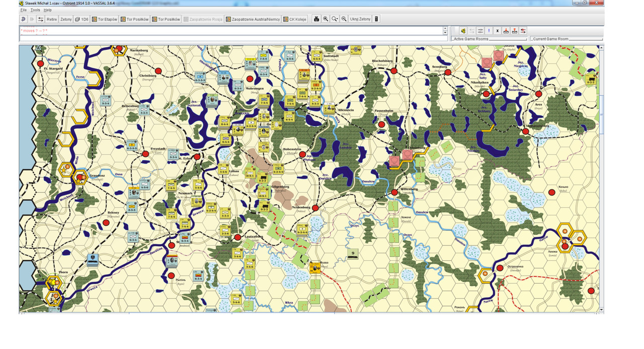
Task: Open the Tools menu
Action: click(x=35, y=10)
